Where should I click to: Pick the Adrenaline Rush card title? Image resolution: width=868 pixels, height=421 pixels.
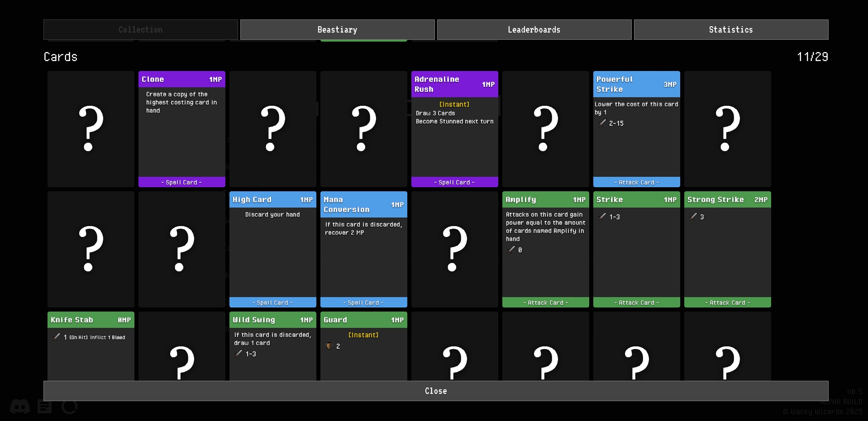coord(437,84)
